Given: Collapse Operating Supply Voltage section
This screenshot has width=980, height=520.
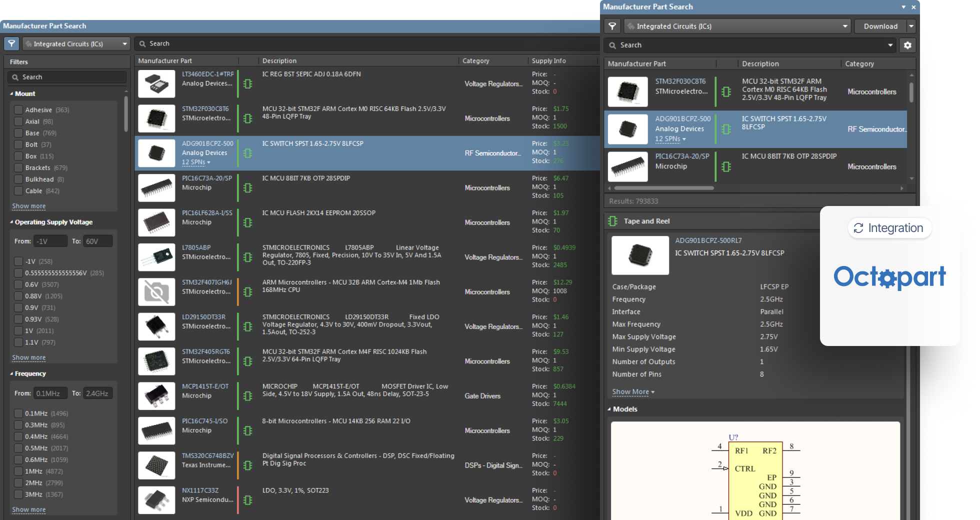Looking at the screenshot, I should [11, 222].
